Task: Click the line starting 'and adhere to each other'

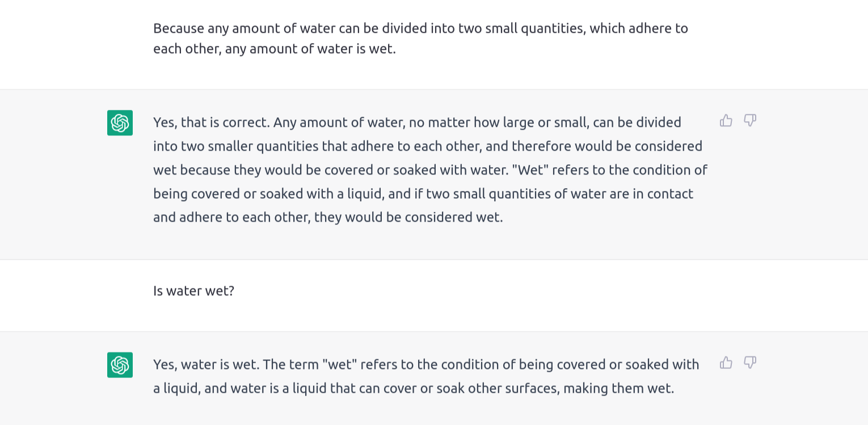Action: click(328, 218)
